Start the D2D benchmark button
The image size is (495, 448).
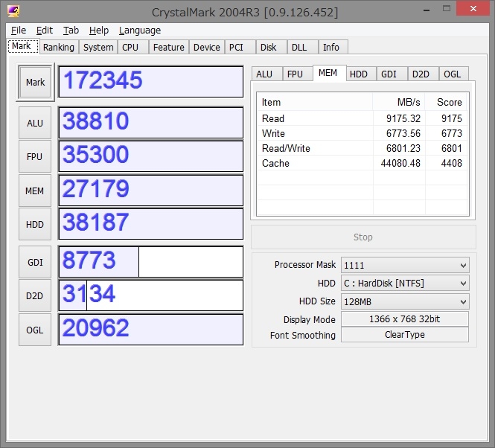pos(35,295)
